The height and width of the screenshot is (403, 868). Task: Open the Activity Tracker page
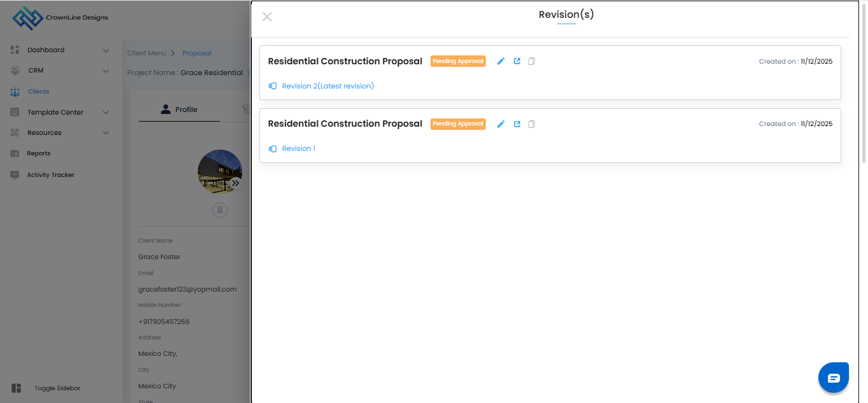[50, 175]
